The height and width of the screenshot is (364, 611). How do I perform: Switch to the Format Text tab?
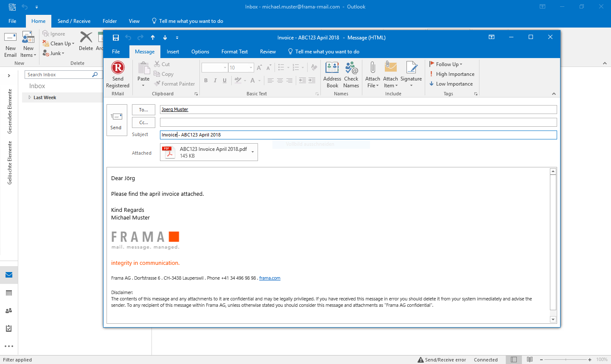pyautogui.click(x=235, y=52)
